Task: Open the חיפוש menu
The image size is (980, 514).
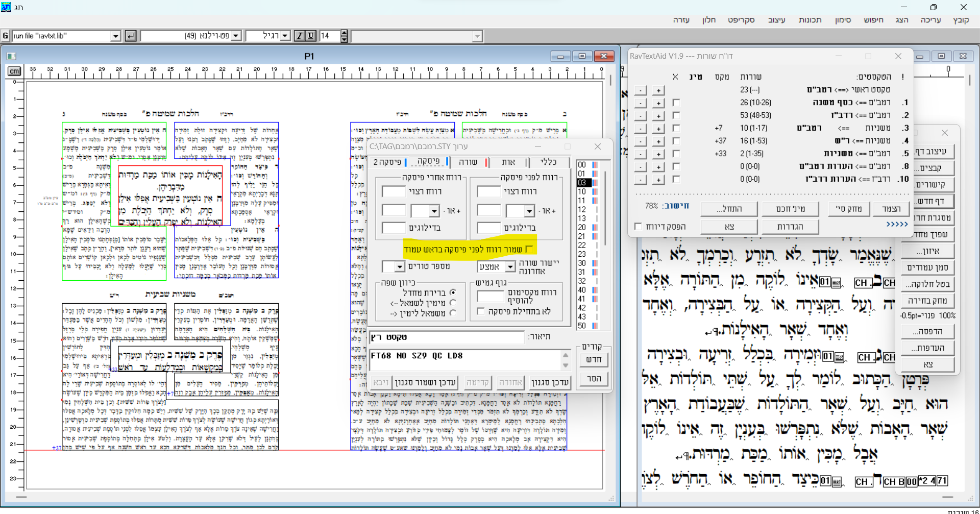Action: click(873, 20)
